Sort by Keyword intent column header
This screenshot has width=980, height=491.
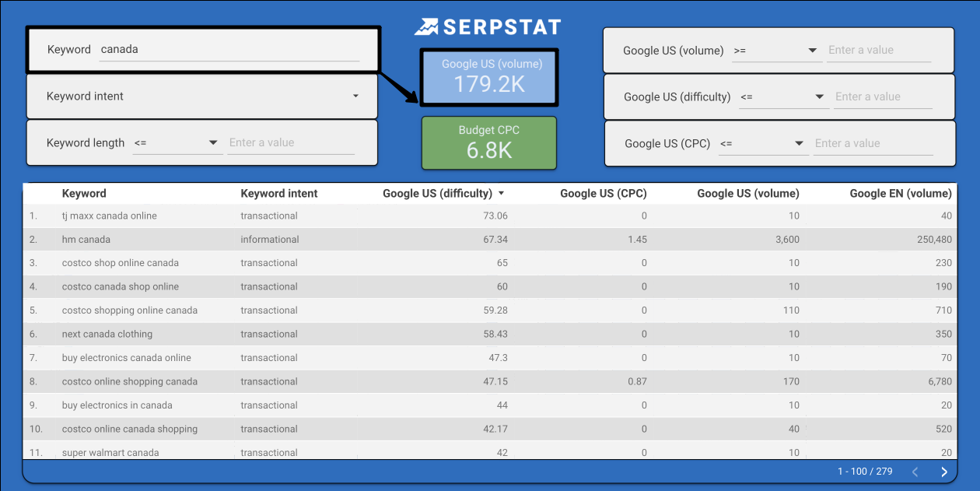[279, 194]
